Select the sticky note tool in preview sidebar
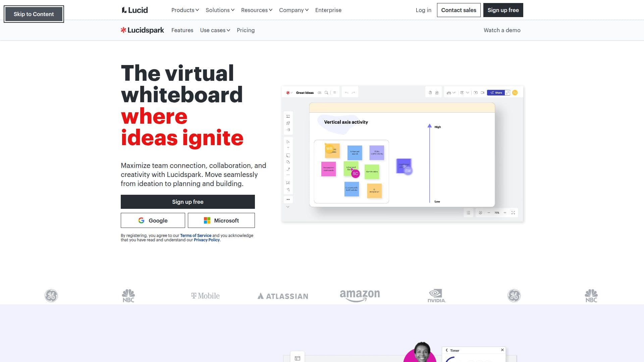 (288, 156)
